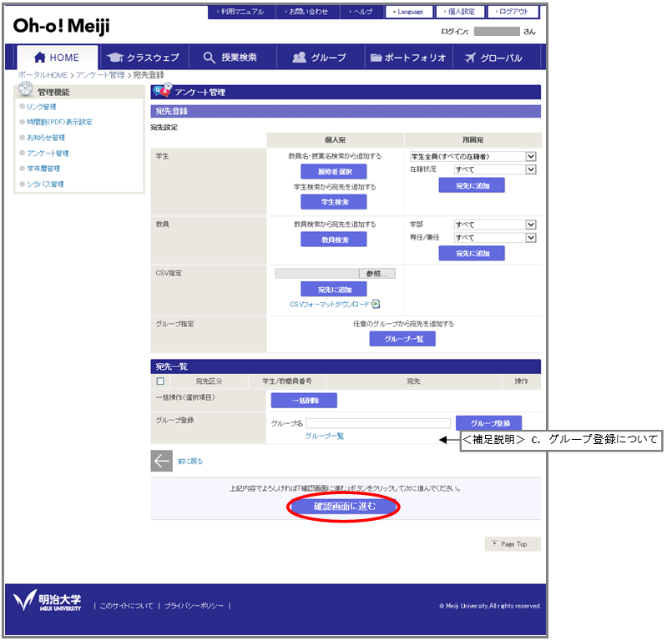This screenshot has width=672, height=641.
Task: Open the 学生全員(すべての在籍者) dropdown
Action: tap(473, 156)
